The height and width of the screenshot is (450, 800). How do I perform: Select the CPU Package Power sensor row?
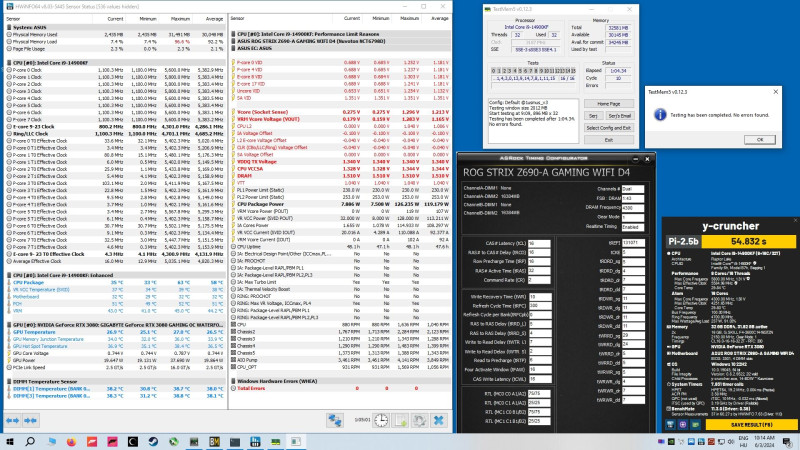[340, 204]
